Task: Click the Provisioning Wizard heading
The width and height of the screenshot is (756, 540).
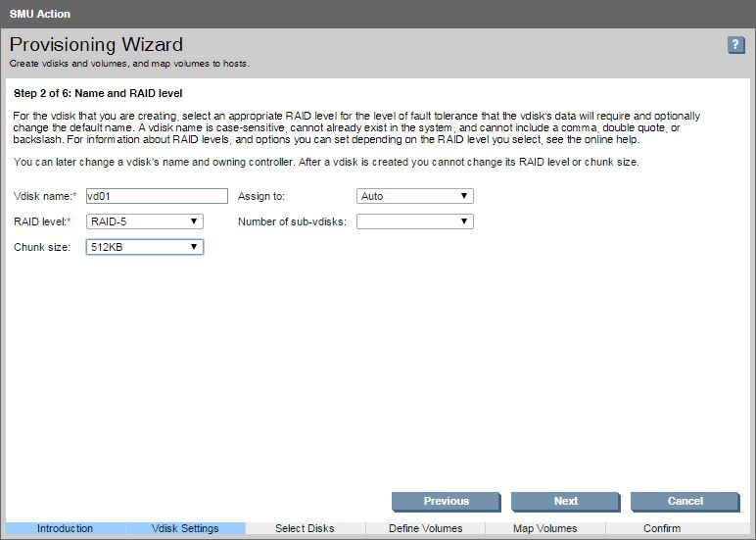Action: [96, 45]
